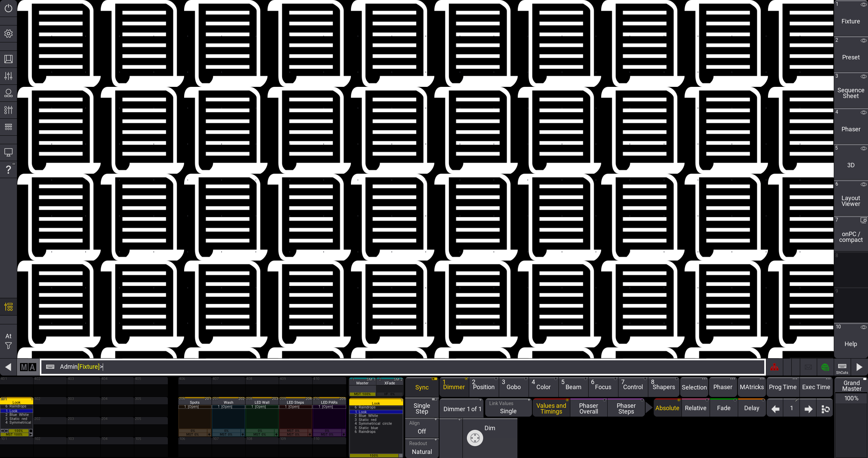Toggle eye icon on Phaser view button
868x458 pixels.
click(x=863, y=112)
